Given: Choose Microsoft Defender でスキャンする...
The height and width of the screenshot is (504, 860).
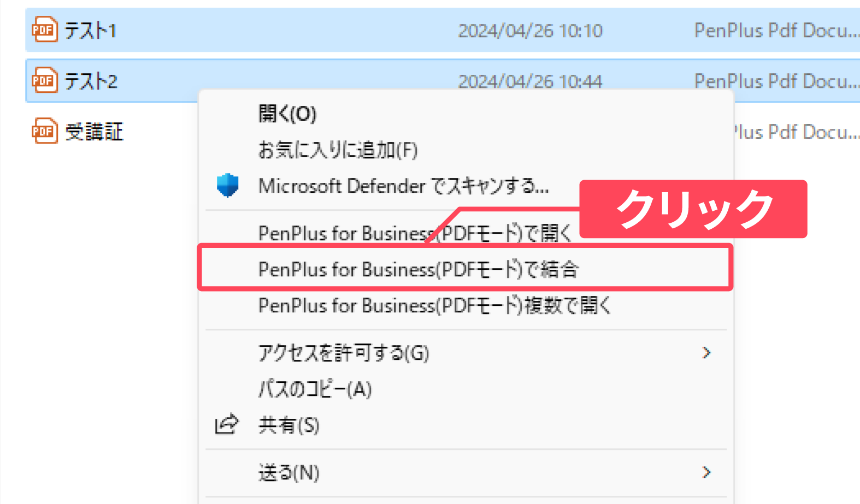Looking at the screenshot, I should point(403,186).
